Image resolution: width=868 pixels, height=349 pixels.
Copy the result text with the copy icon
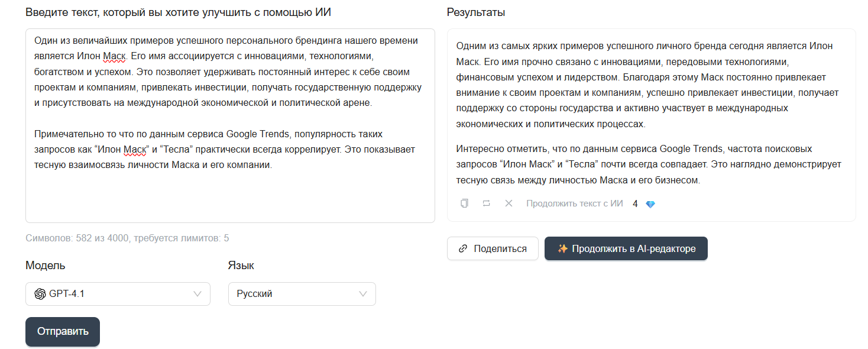pyautogui.click(x=464, y=203)
